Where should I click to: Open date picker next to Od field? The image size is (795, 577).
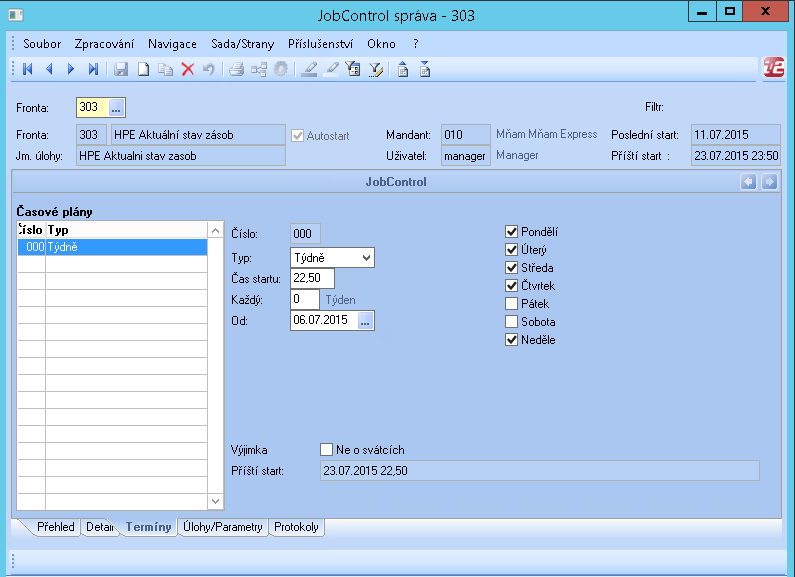click(x=365, y=320)
